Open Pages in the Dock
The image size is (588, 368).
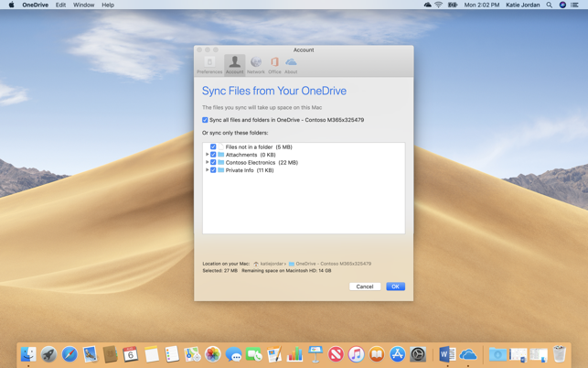coord(274,354)
